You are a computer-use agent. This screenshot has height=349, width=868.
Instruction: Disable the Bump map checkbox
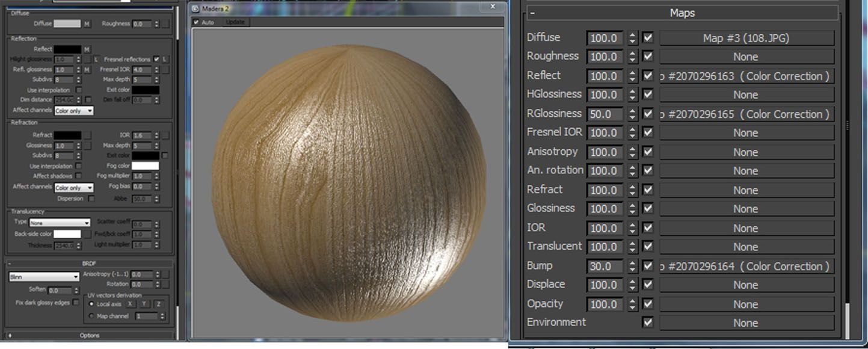[647, 266]
